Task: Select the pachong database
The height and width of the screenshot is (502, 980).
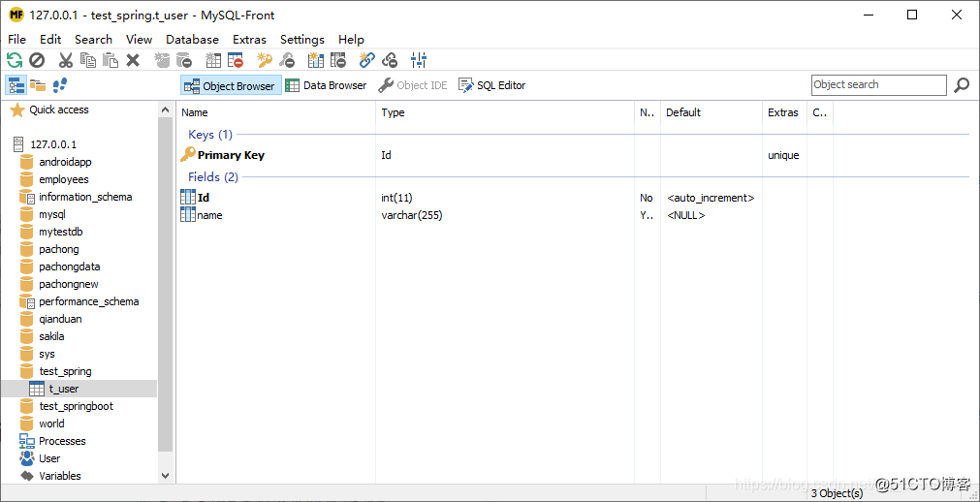Action: pyautogui.click(x=59, y=249)
